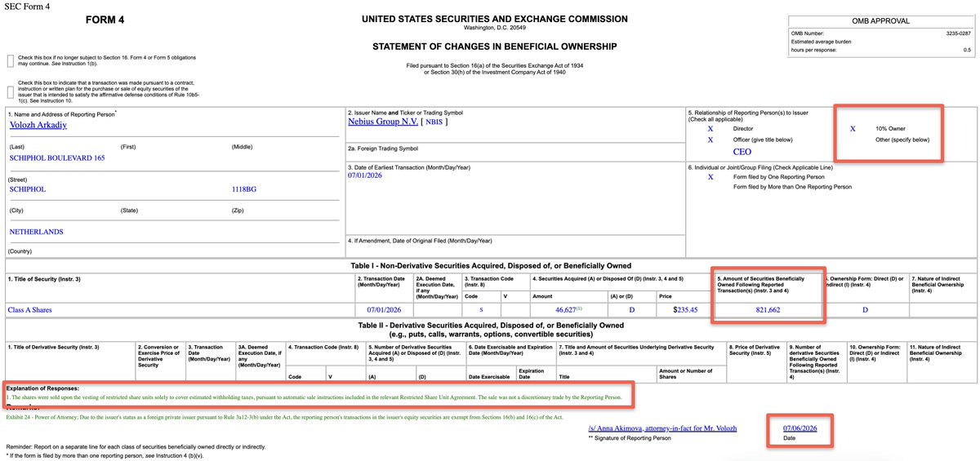Check the 'no longer subject to Section 16' box
This screenshot has height=461, width=980.
click(x=10, y=60)
